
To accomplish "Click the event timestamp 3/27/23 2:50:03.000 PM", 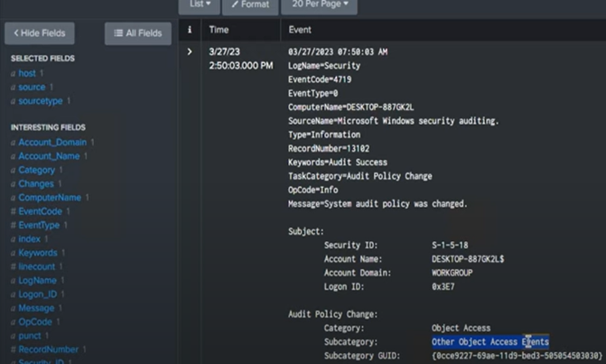I will coord(240,59).
